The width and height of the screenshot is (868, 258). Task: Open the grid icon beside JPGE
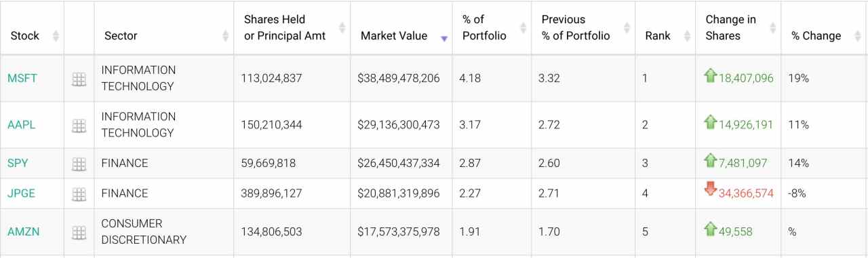point(79,194)
